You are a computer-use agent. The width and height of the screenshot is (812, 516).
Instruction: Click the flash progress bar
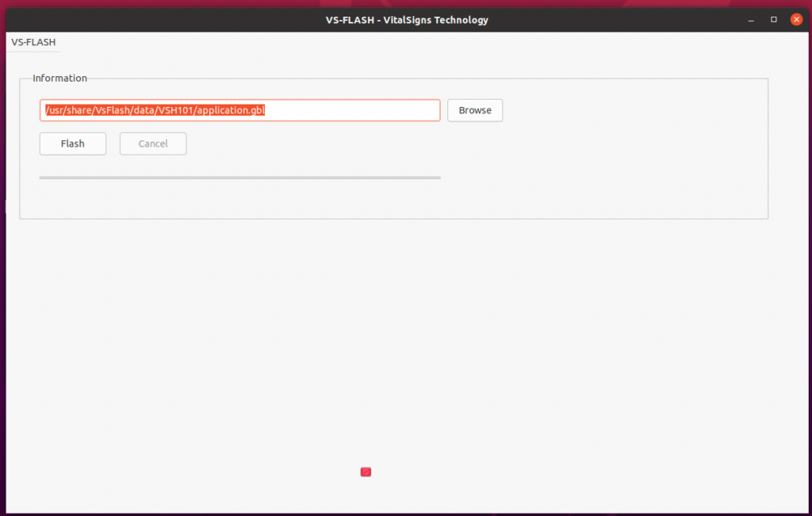(x=239, y=178)
